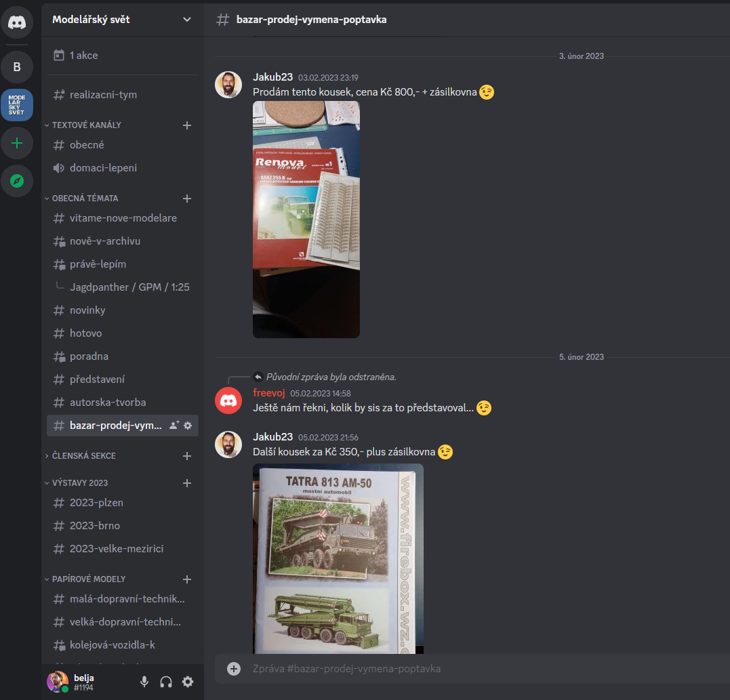Open the obecné channel
This screenshot has height=700, width=730.
click(123, 145)
